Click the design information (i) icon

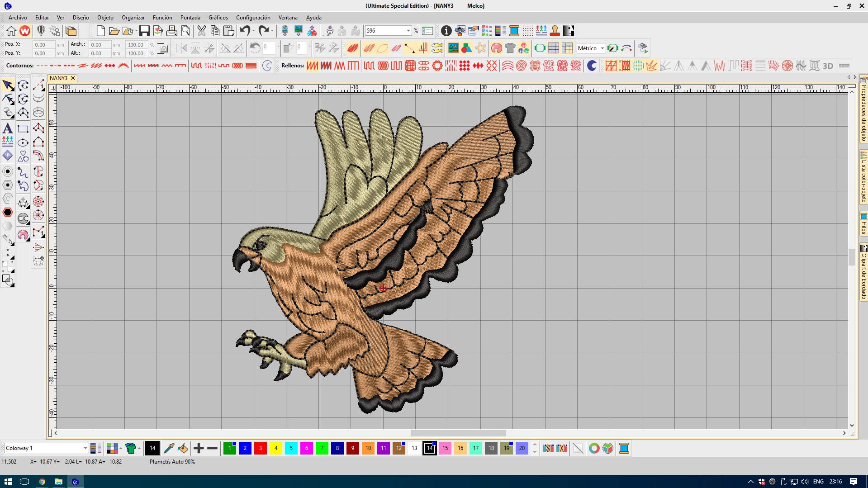point(446,31)
